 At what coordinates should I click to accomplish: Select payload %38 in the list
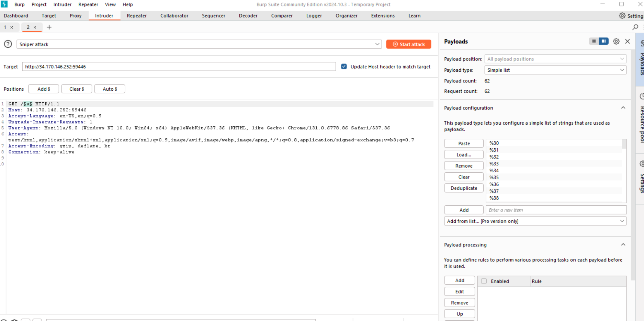pyautogui.click(x=554, y=198)
